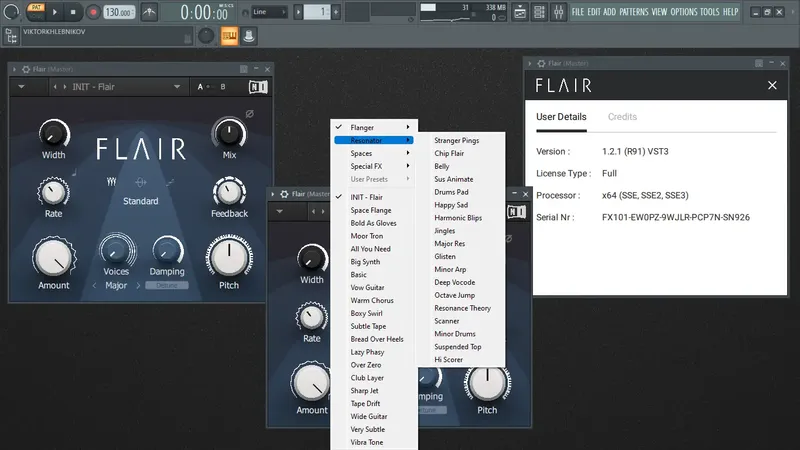
Task: Choose the Stranger Pings preset
Action: 457,140
